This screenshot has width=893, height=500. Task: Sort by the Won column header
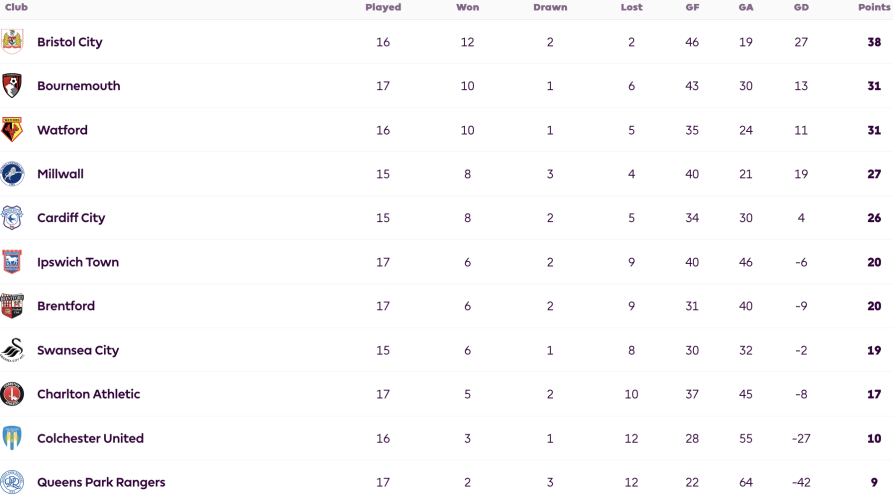click(467, 7)
